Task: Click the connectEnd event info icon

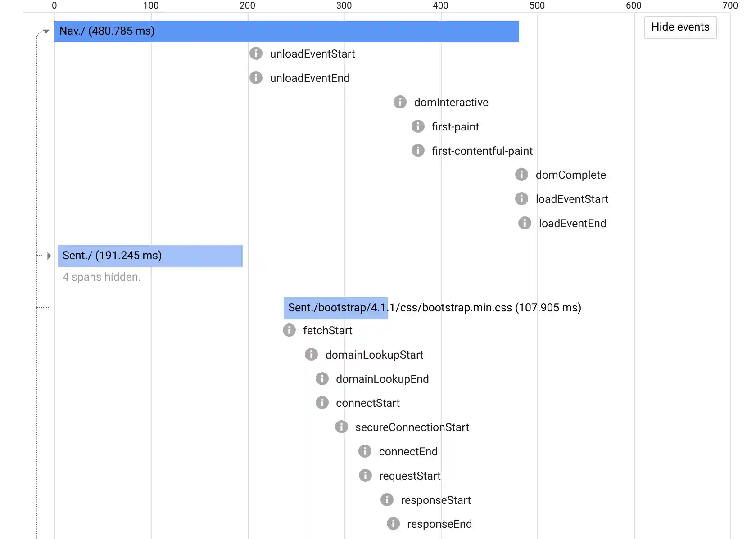Action: 365,451
